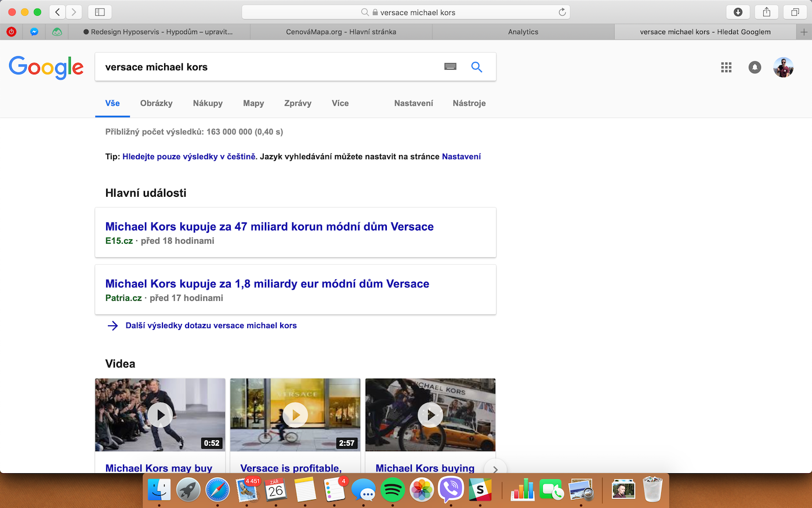Open the Mapy results tab
812x508 pixels.
tap(253, 103)
